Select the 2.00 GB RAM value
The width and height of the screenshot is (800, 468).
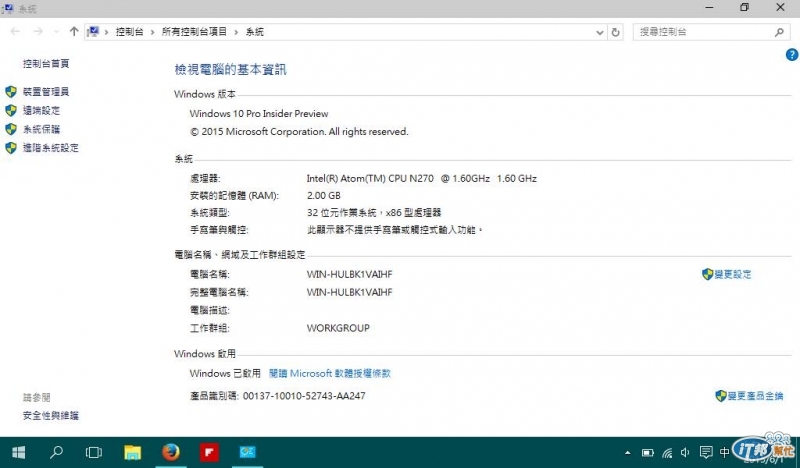323,195
